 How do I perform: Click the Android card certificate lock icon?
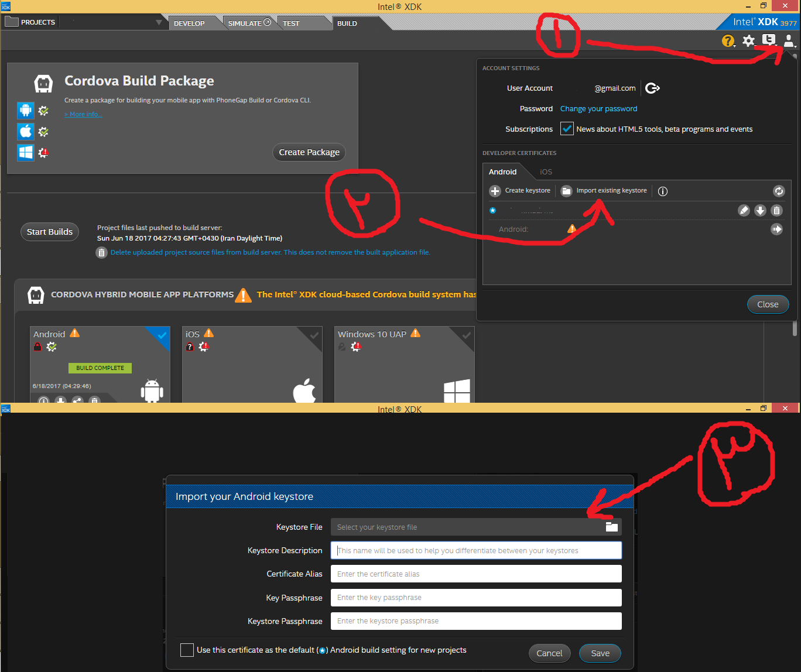coord(37,347)
